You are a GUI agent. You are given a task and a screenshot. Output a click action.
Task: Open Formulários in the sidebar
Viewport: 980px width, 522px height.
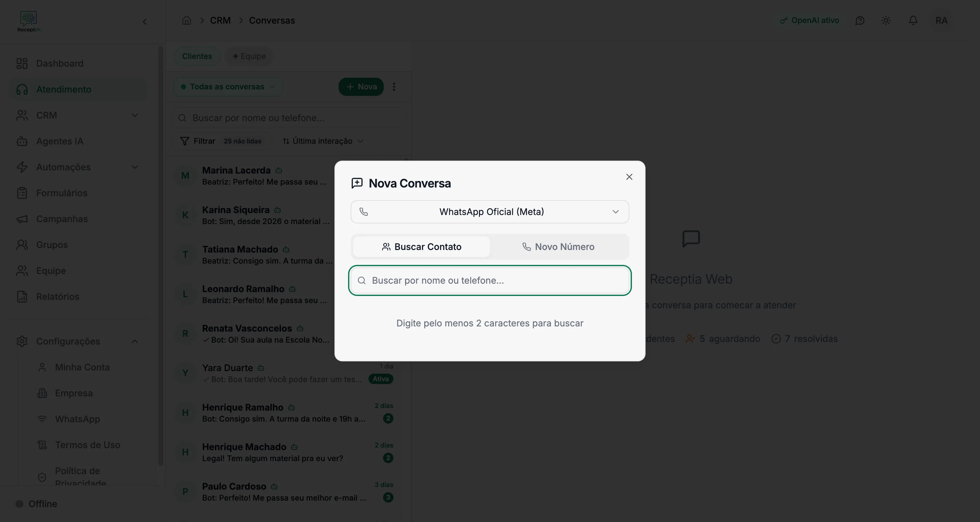coord(77,193)
